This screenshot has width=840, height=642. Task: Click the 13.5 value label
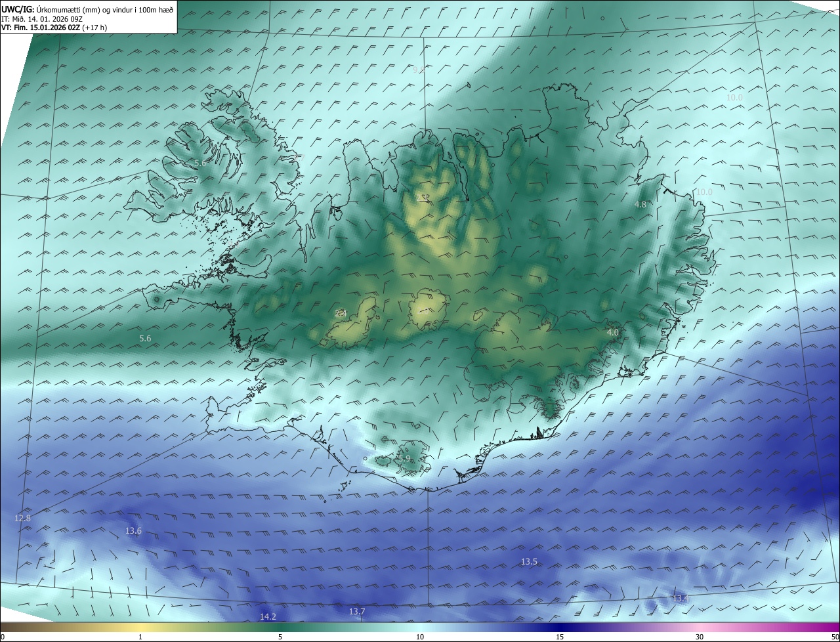point(529,562)
